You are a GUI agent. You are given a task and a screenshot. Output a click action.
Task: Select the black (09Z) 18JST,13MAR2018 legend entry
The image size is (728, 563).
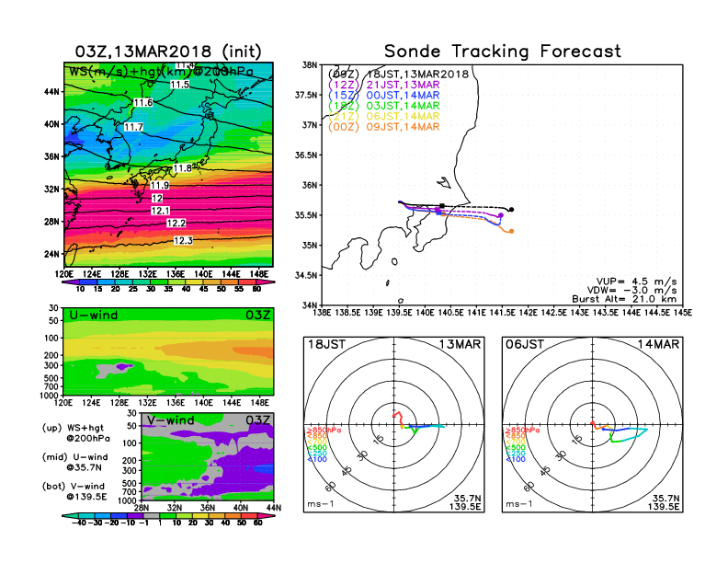[x=398, y=74]
